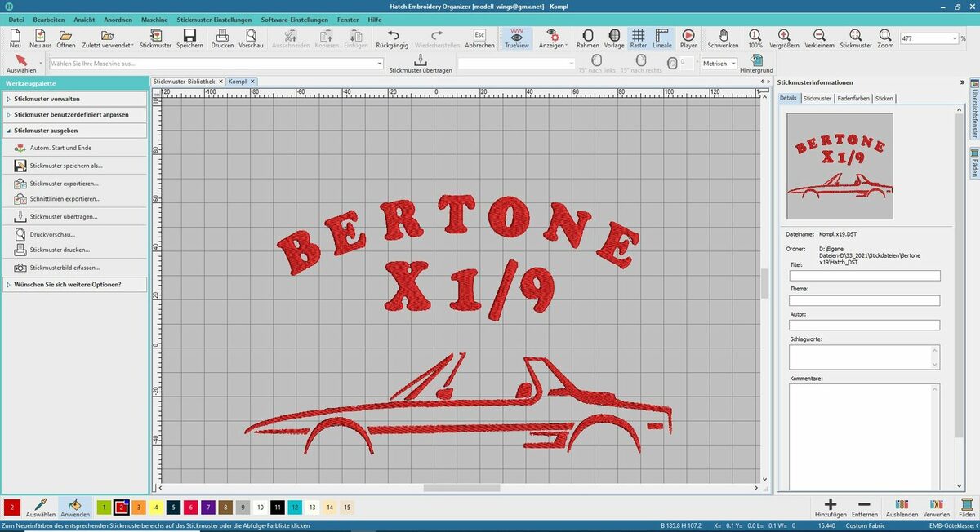Click the Hintergrund background icon
Screen dimensions: 980x532
point(757,60)
